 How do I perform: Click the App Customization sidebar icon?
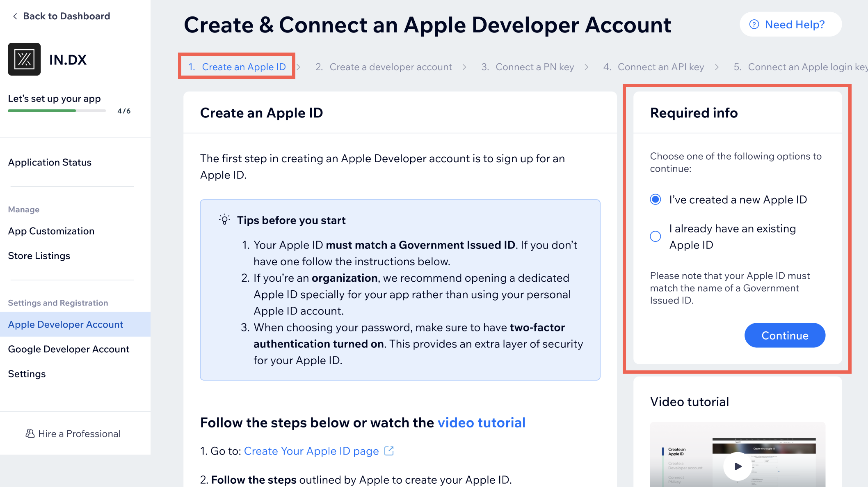(51, 230)
